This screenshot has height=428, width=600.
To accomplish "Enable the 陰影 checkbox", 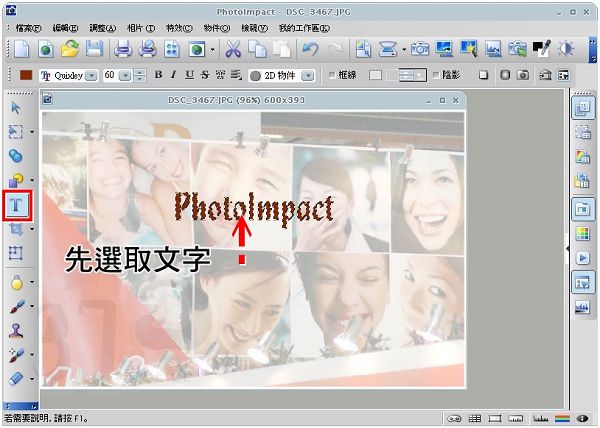I will click(436, 75).
